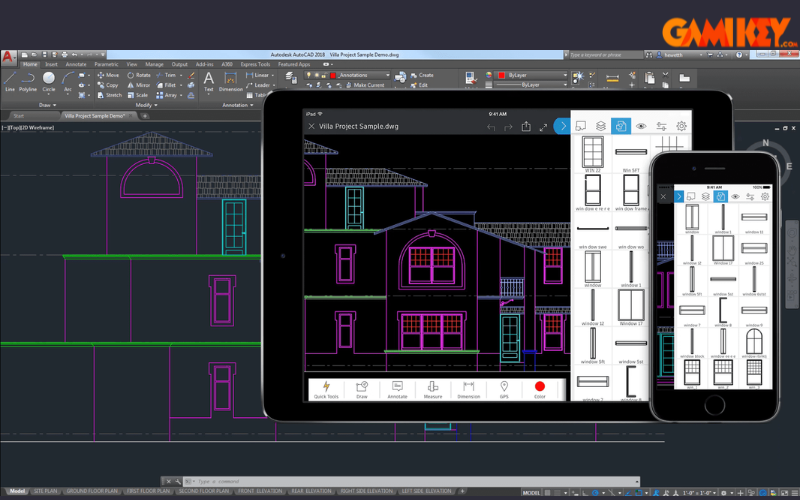This screenshot has height=500, width=800.
Task: Open the Express Tools ribbon tab
Action: 255,64
